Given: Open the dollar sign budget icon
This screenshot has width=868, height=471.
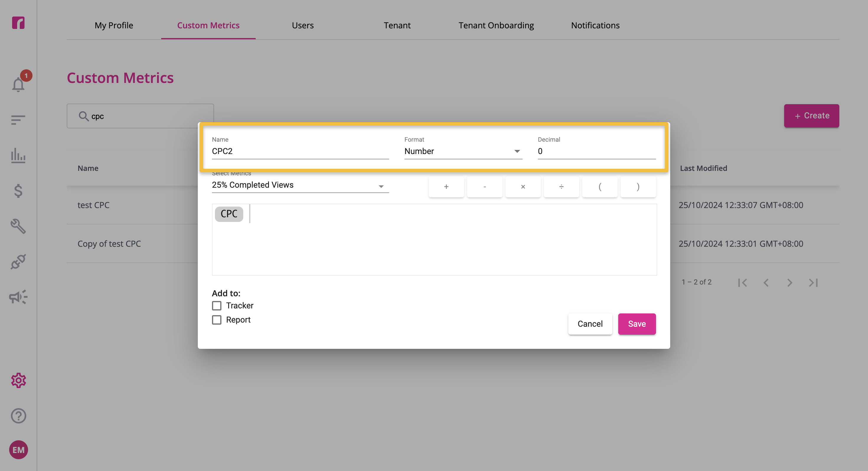Looking at the screenshot, I should (18, 191).
